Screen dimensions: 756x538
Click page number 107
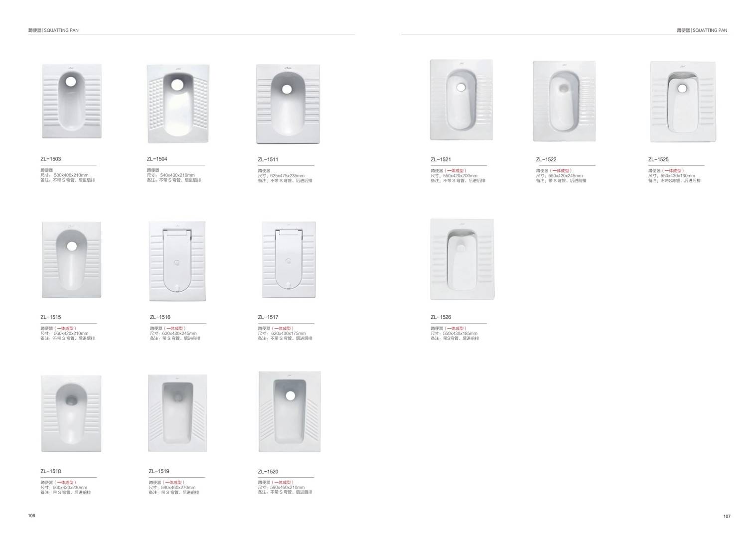[727, 516]
